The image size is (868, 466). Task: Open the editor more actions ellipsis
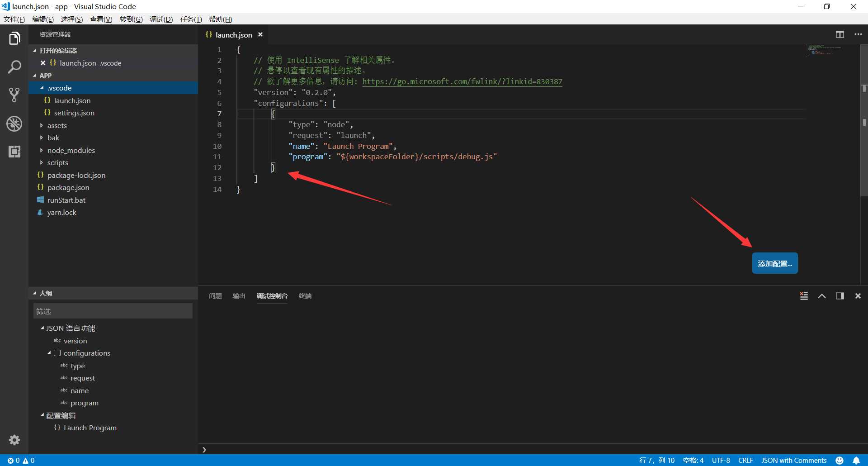point(858,34)
